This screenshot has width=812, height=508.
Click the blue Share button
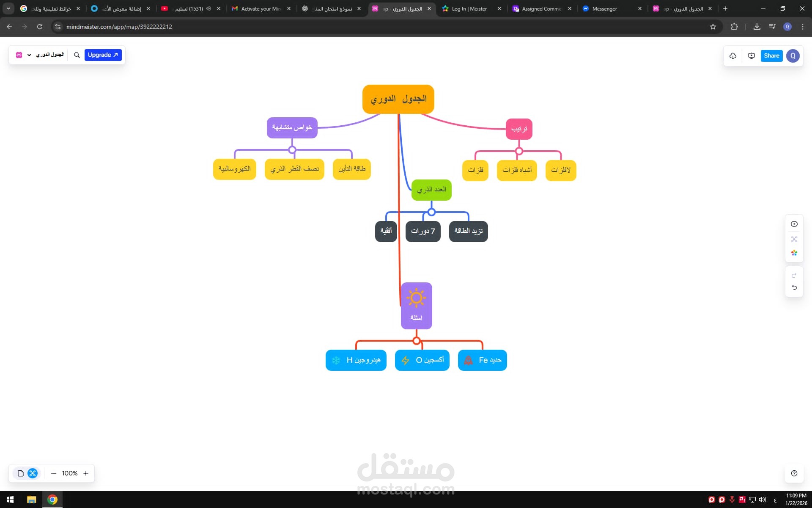coord(771,56)
